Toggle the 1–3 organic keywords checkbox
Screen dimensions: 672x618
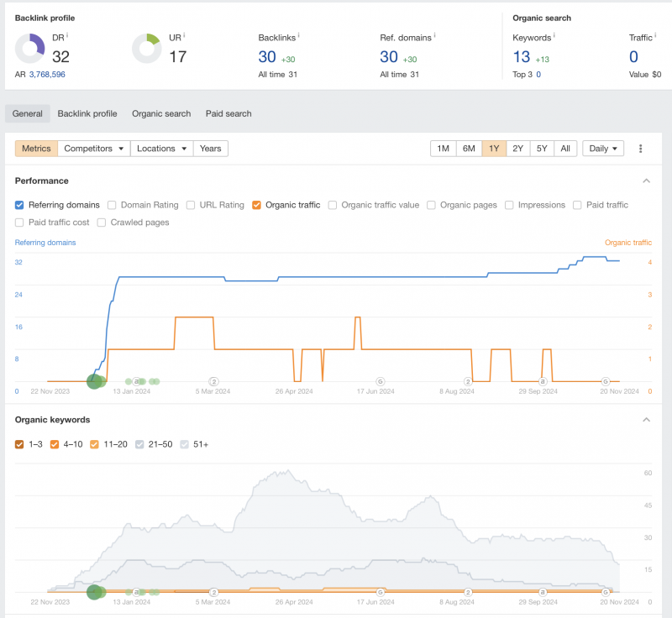(19, 444)
